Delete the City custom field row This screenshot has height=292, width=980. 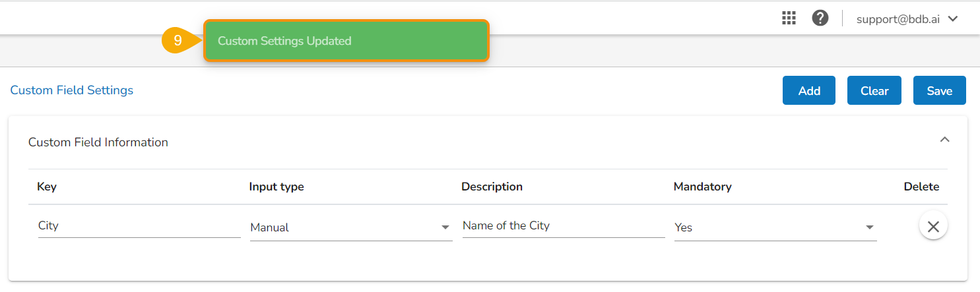(x=933, y=226)
